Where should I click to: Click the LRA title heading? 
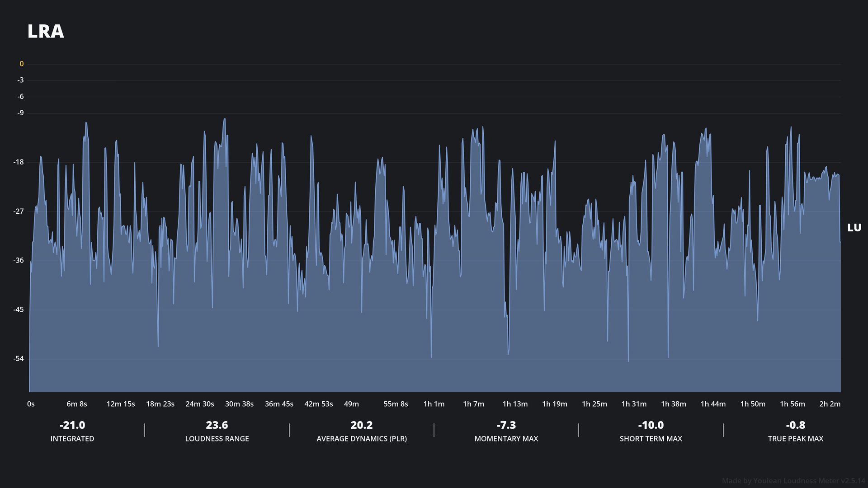click(x=46, y=32)
